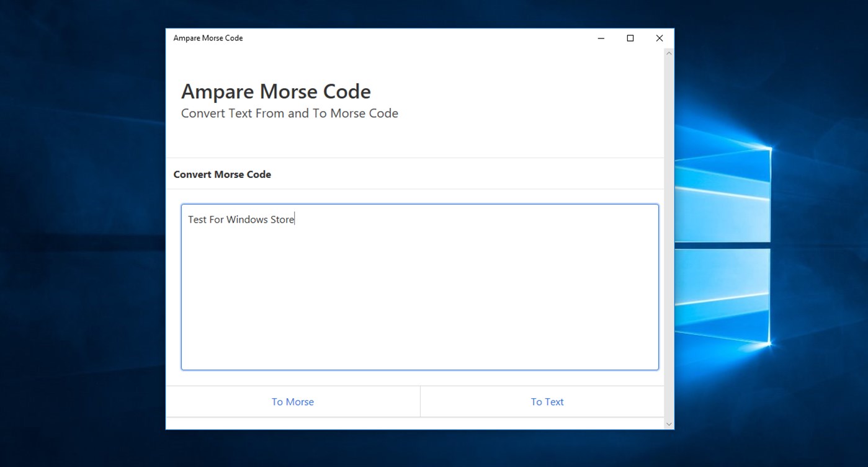Close the Ampare Morse Code window

660,38
